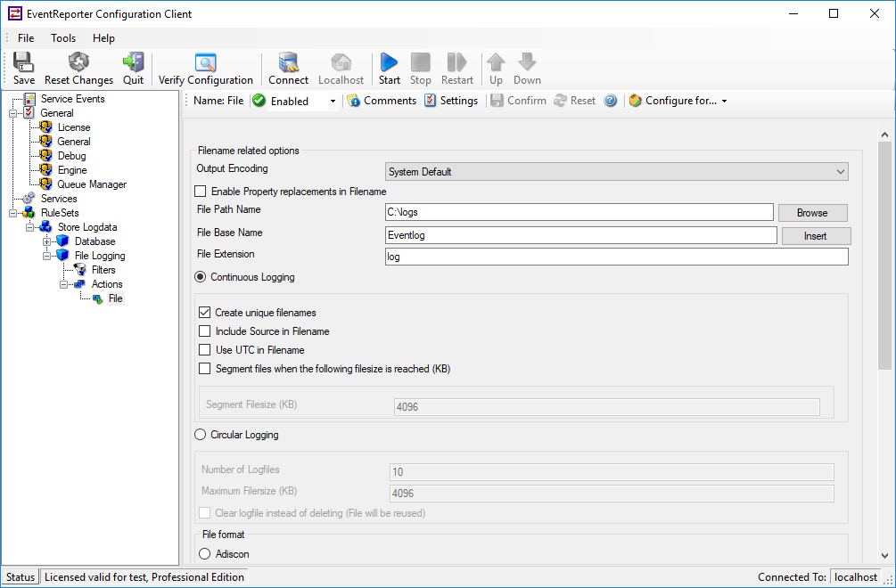Click the Restart service icon
896x588 pixels.
pyautogui.click(x=457, y=69)
